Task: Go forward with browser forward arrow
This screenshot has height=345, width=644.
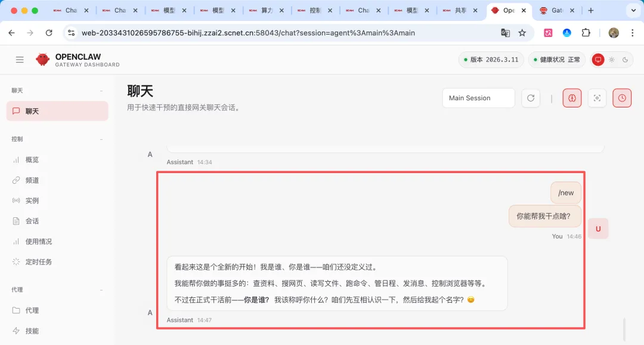Action: coord(30,33)
